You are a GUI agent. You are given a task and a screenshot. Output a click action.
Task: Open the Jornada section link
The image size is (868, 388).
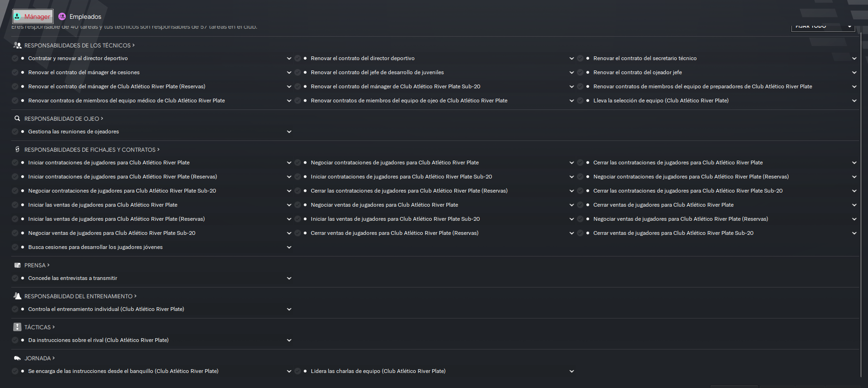[x=39, y=358]
